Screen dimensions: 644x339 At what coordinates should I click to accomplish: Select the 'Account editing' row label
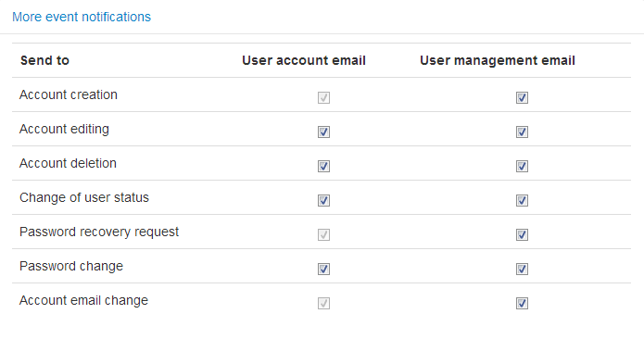64,130
